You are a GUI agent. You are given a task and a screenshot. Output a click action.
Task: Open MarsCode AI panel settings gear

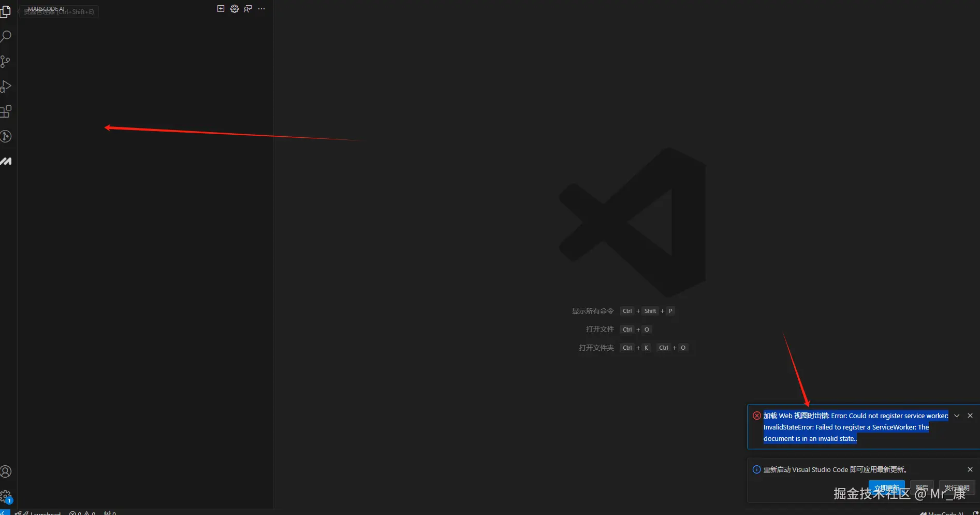[235, 9]
